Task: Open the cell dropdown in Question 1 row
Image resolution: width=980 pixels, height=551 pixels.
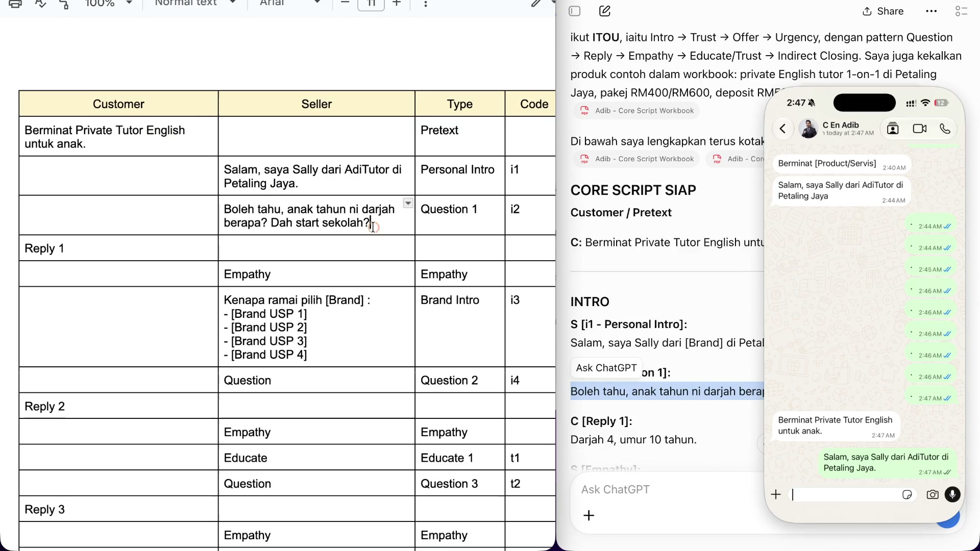Action: (x=408, y=203)
